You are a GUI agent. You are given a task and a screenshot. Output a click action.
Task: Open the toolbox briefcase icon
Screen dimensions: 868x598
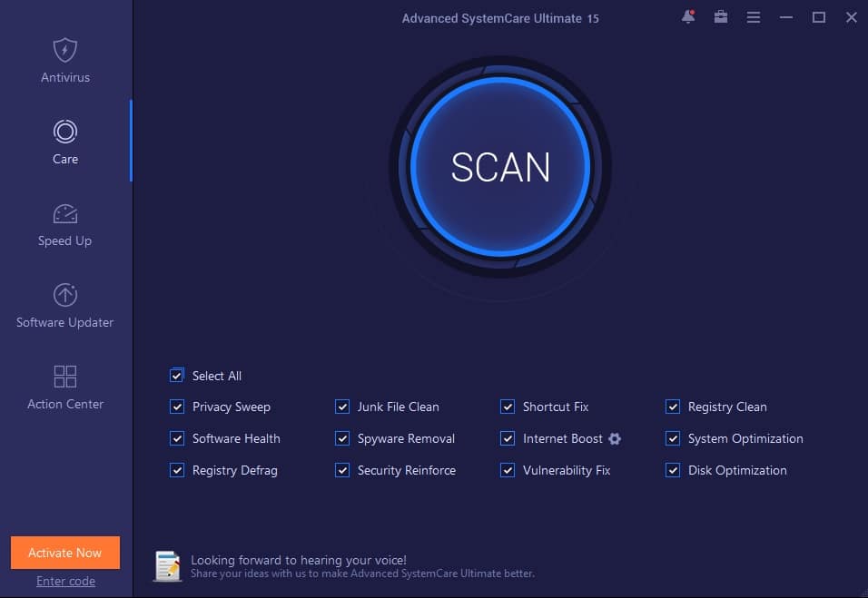click(721, 17)
